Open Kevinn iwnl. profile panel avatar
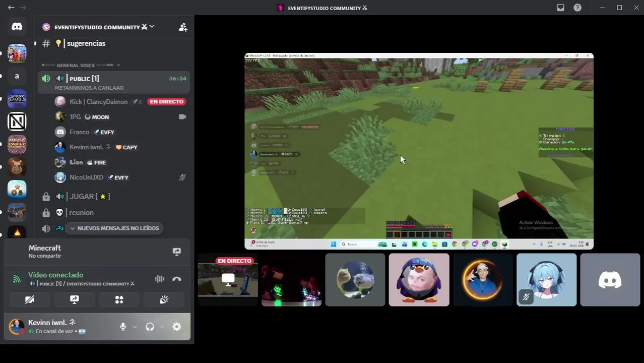Viewport: 644px width, 363px height. click(x=17, y=327)
